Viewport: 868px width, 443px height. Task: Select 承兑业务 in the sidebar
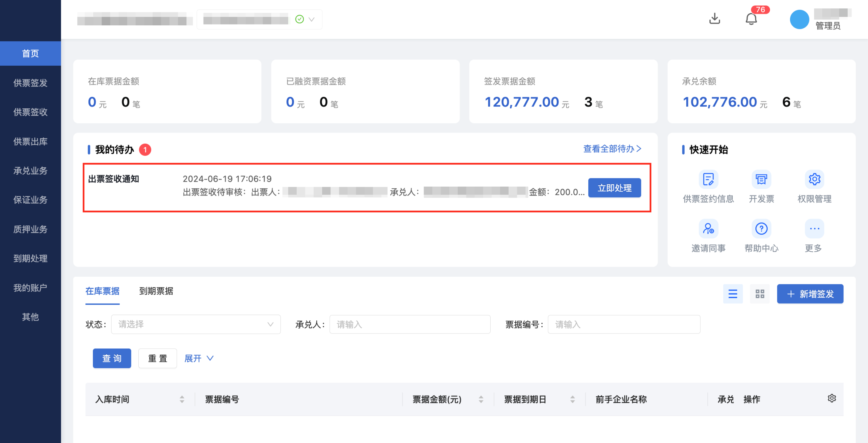point(30,171)
